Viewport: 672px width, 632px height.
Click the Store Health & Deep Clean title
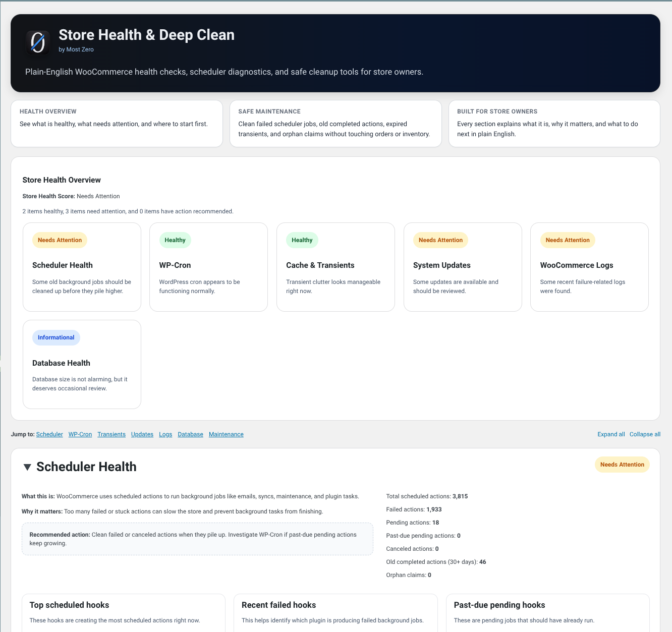point(147,34)
